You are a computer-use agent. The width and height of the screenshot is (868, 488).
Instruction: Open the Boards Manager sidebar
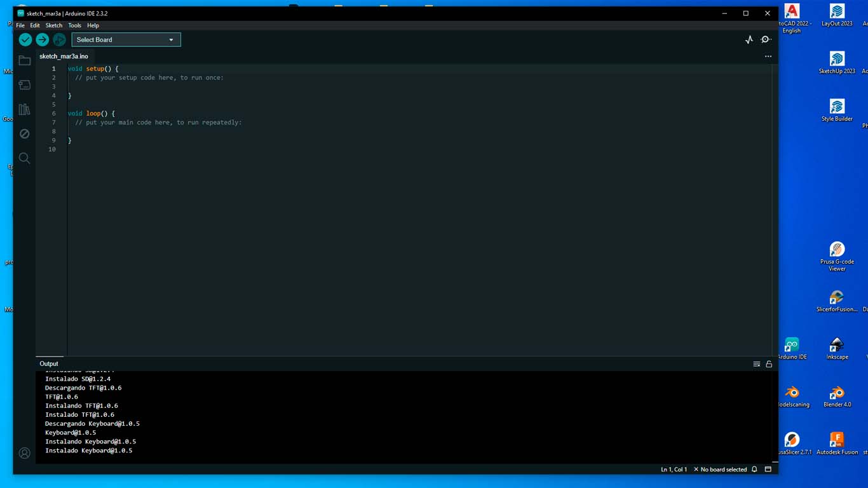(x=24, y=85)
